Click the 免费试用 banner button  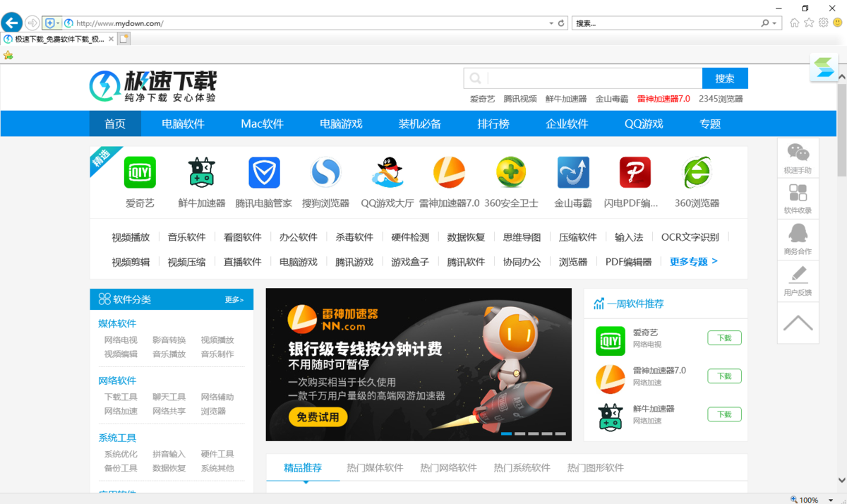(x=318, y=417)
